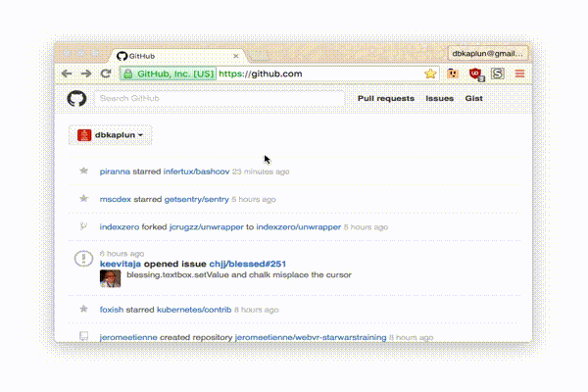Click the red dbkaplun avatar icon

pos(84,135)
